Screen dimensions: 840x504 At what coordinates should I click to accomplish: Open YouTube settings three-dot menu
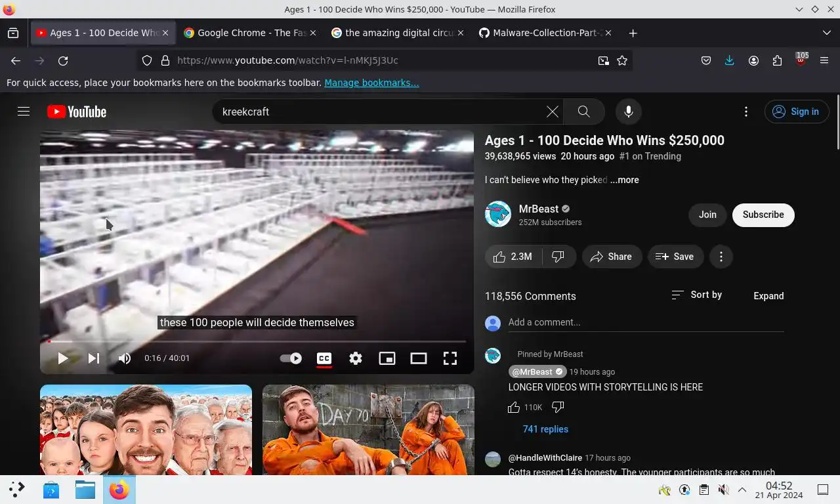[745, 112]
